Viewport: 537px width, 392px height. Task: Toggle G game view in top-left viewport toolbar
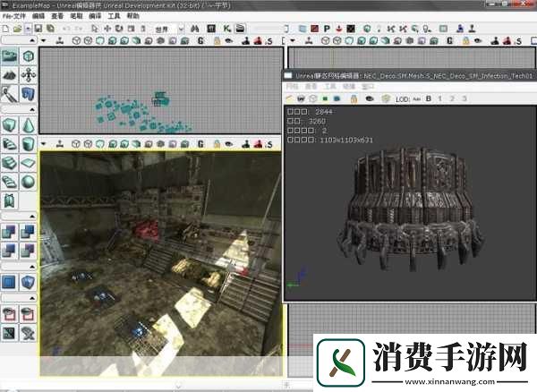200,41
